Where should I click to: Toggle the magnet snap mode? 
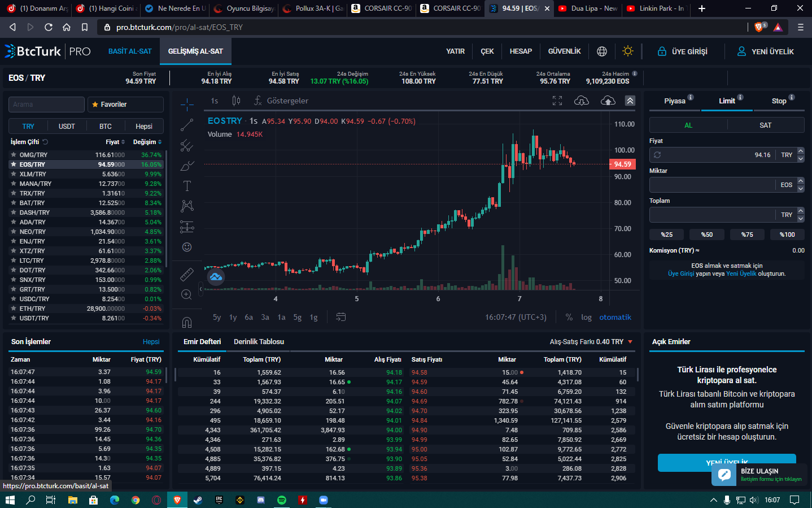pyautogui.click(x=187, y=322)
